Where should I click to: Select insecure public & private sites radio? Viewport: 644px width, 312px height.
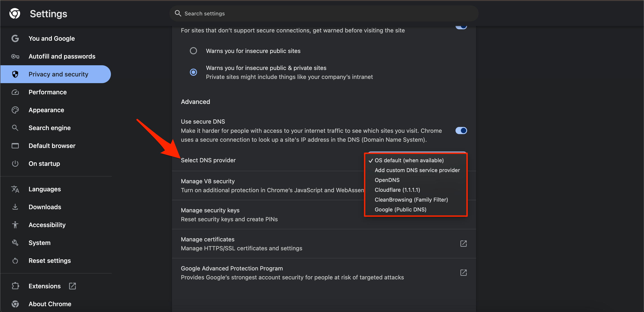[x=193, y=72]
